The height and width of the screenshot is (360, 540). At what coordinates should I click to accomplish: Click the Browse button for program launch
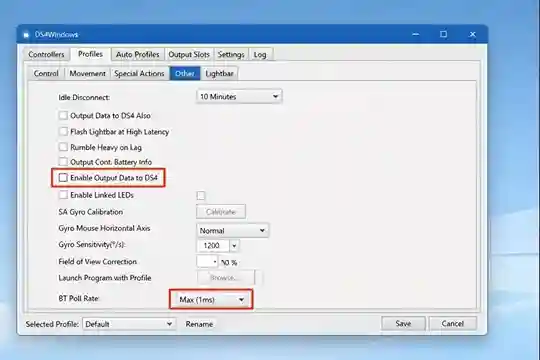226,278
